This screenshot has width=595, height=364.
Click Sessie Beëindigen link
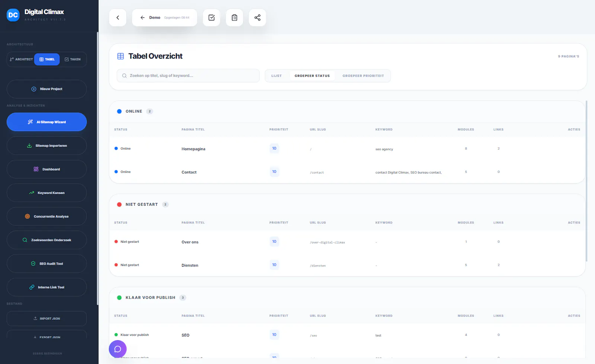pos(47,354)
